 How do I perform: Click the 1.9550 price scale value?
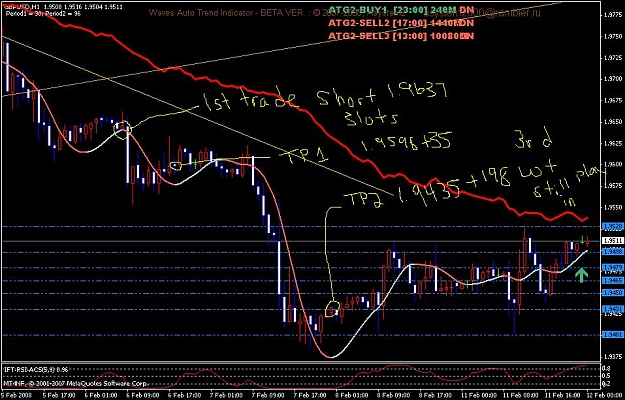[613, 207]
